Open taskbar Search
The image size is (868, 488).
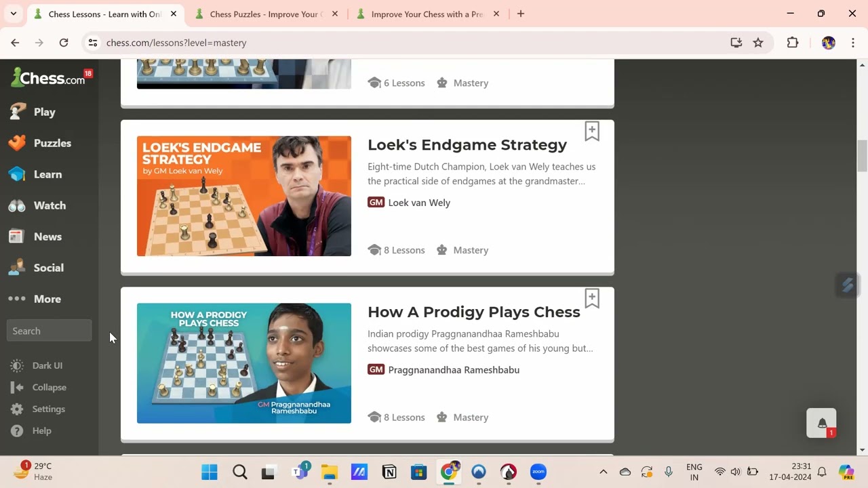click(239, 472)
